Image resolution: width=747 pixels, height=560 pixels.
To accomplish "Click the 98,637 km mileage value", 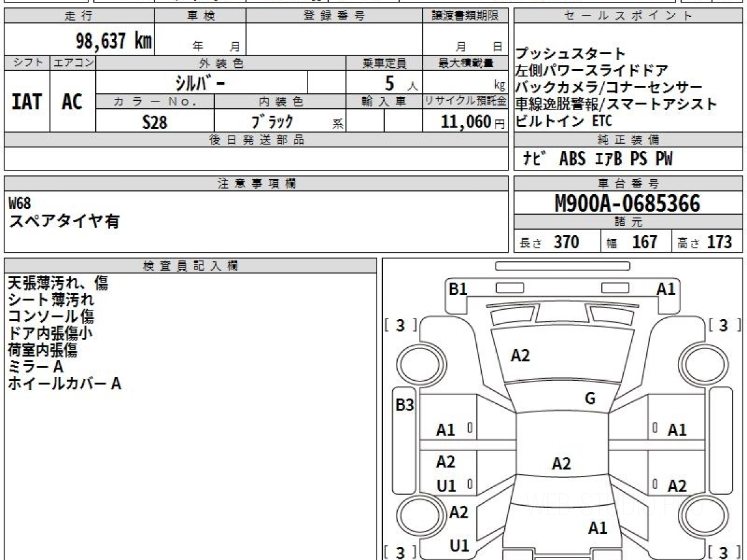I will [x=113, y=42].
